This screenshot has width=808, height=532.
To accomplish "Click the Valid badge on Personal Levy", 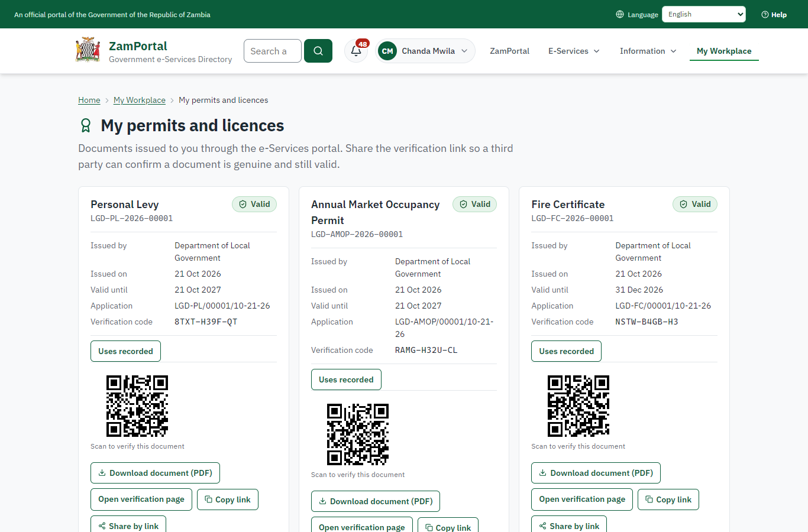I will [x=254, y=204].
